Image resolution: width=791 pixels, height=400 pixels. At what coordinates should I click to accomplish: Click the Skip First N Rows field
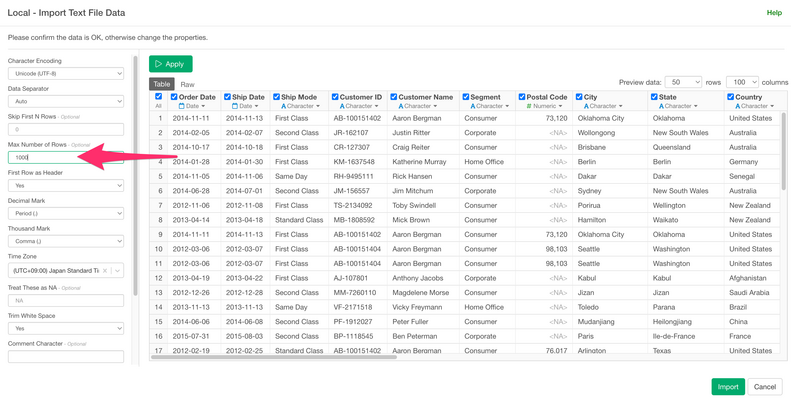[66, 130]
